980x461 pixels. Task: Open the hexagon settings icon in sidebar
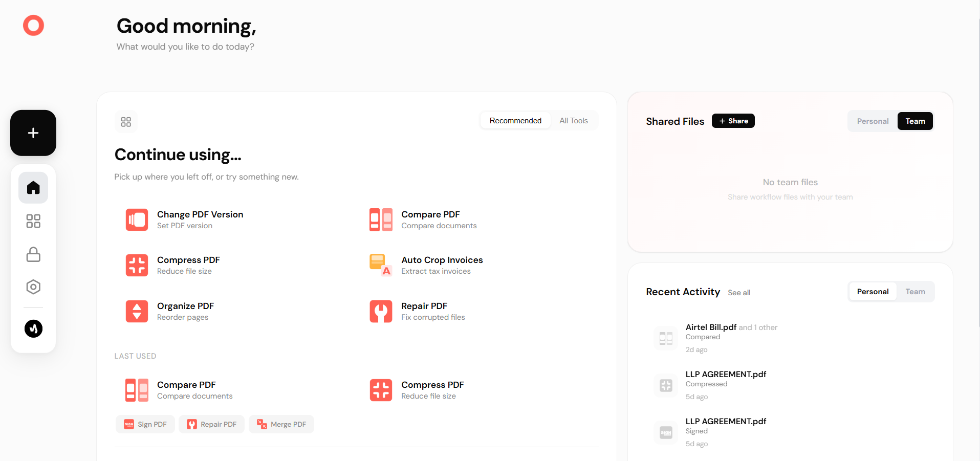33,287
